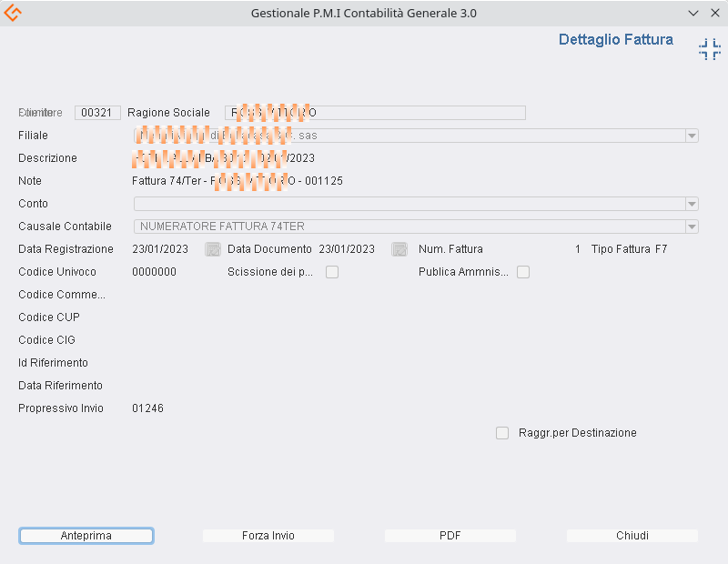728x564 pixels.
Task: Expand the Causale Contabile dropdown
Action: pyautogui.click(x=692, y=227)
